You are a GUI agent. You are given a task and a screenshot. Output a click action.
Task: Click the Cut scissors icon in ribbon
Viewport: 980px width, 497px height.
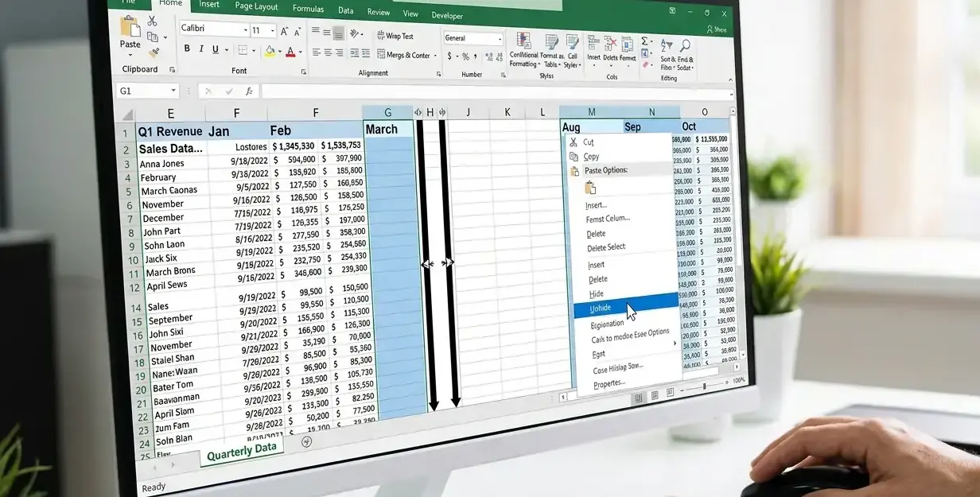(x=152, y=21)
